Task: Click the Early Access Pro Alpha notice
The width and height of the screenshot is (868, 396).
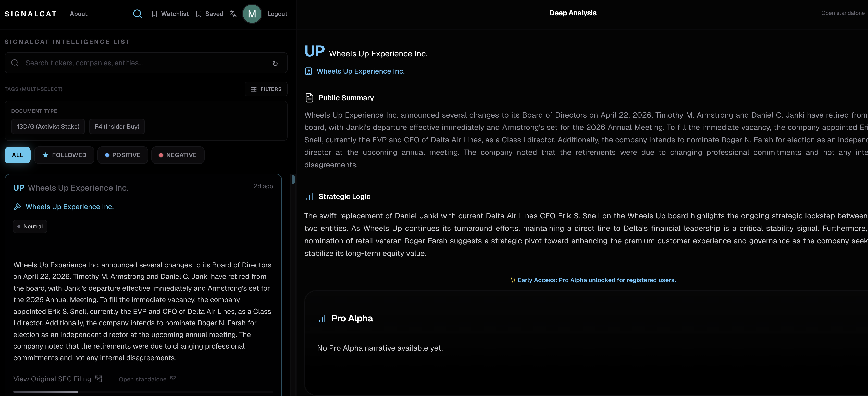Action: click(x=593, y=280)
